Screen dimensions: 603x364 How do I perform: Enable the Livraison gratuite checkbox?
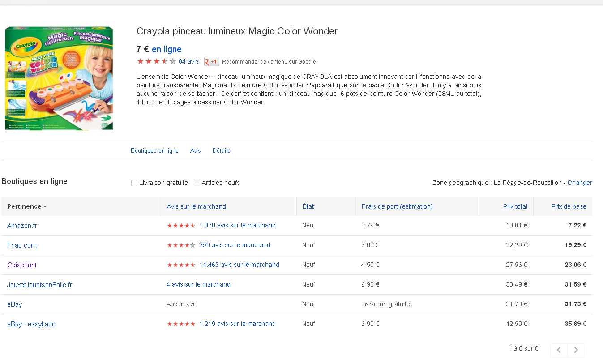click(x=134, y=183)
